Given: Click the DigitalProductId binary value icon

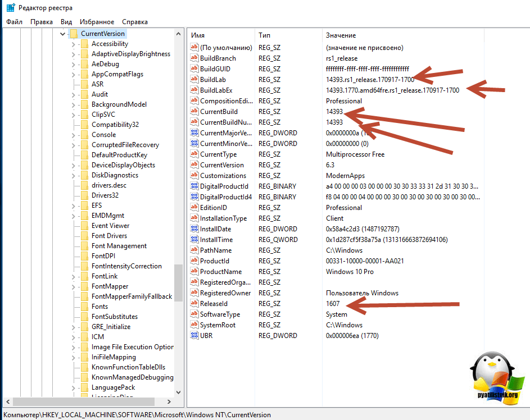Looking at the screenshot, I should [x=195, y=186].
